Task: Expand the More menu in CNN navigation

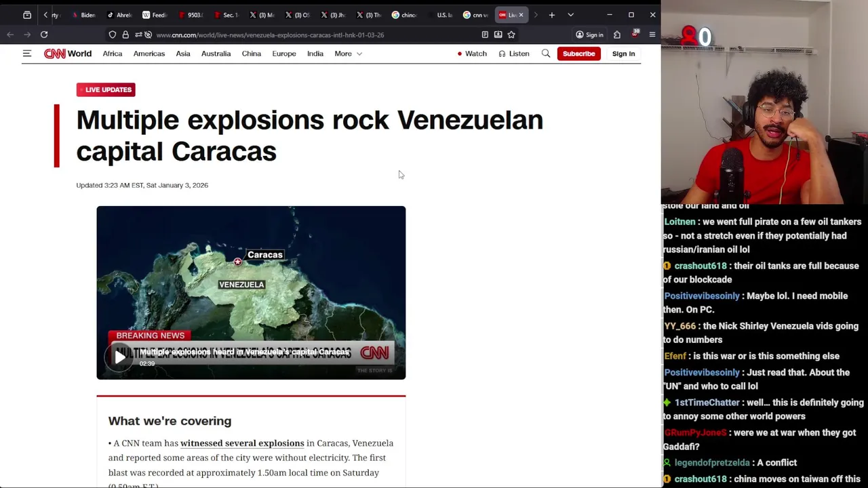Action: [x=348, y=54]
